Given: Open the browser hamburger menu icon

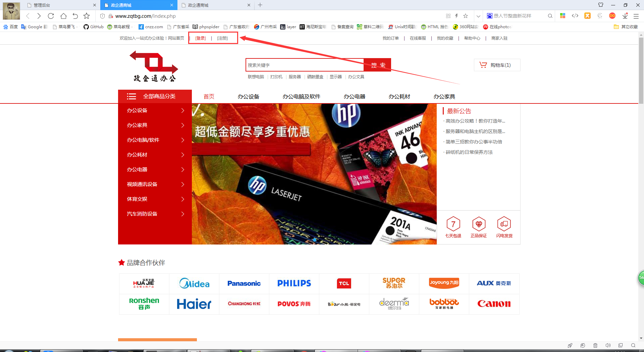Looking at the screenshot, I should pyautogui.click(x=636, y=16).
